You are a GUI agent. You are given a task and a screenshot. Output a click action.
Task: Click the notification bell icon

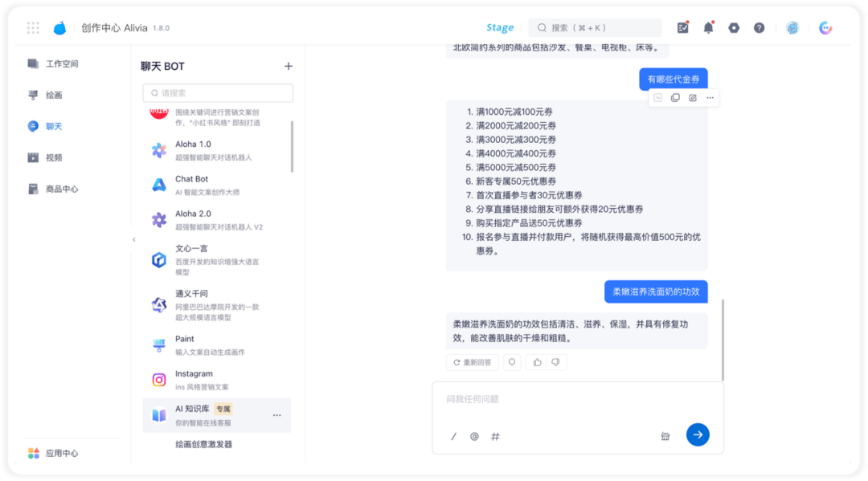pos(709,27)
